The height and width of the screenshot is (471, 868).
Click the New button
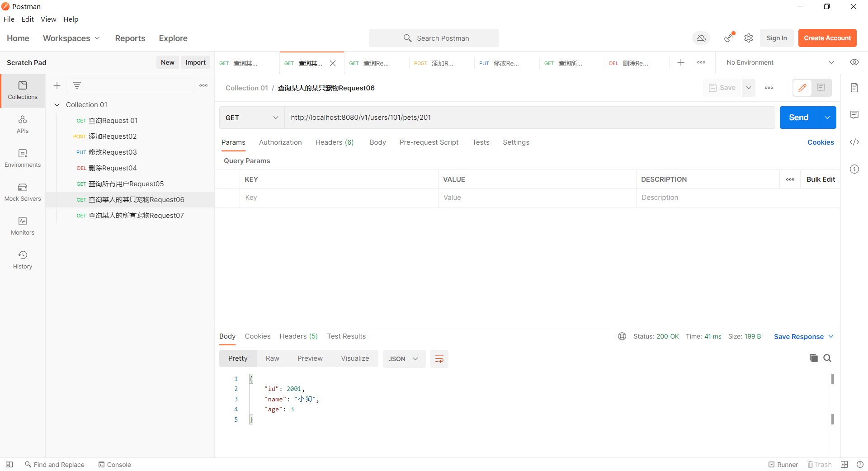[x=168, y=62]
